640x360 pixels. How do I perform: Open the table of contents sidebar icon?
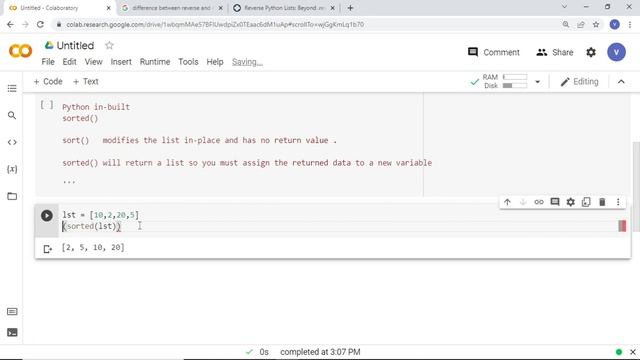(12, 89)
